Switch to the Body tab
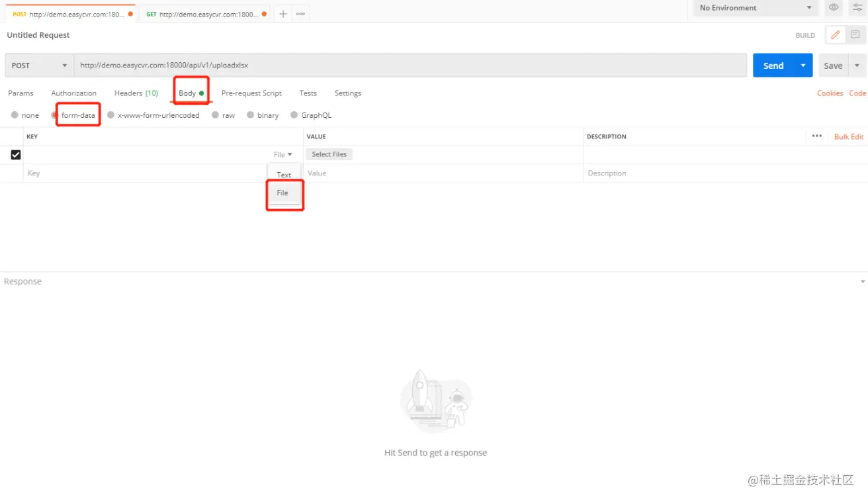Viewport: 868px width, 501px height. point(191,93)
